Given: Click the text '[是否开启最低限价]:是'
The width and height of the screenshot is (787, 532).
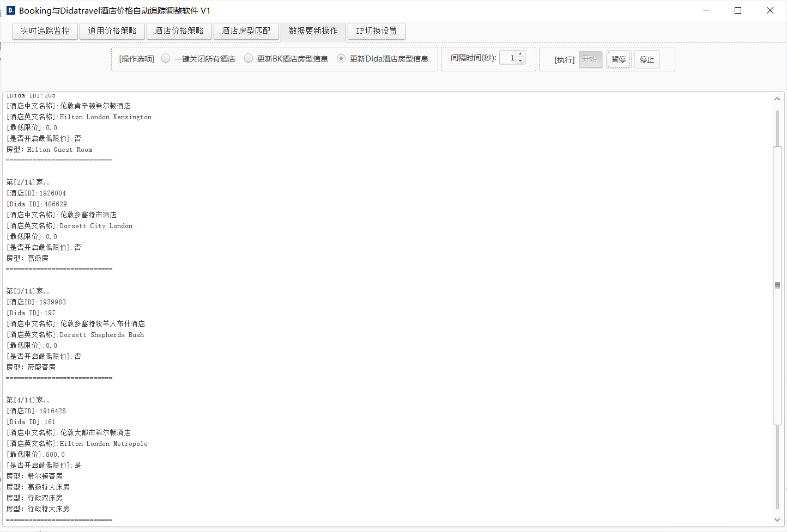Looking at the screenshot, I should point(44,466).
